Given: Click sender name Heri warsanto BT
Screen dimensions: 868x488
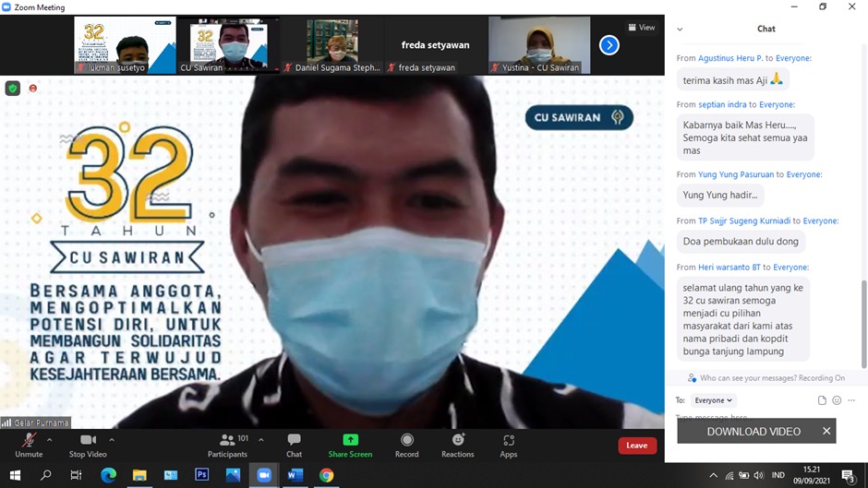Looking at the screenshot, I should 729,268.
